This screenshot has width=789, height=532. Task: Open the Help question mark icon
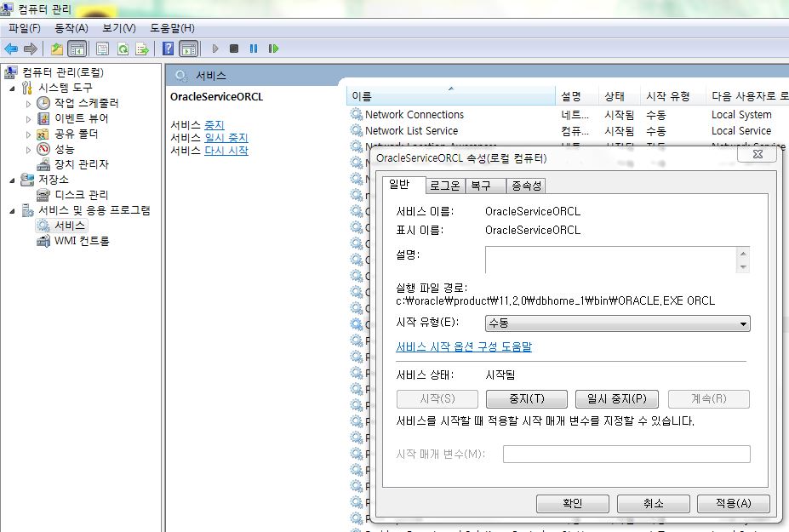tap(168, 49)
